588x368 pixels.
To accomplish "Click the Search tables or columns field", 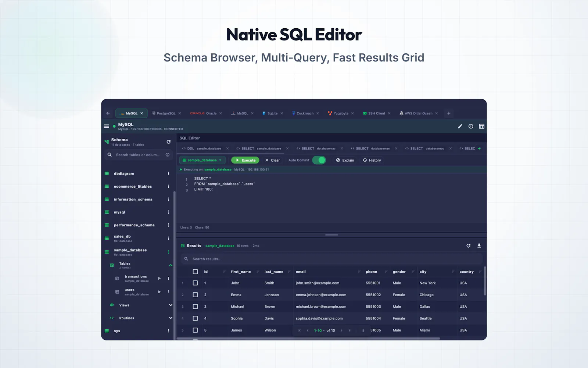I will pyautogui.click(x=138, y=155).
